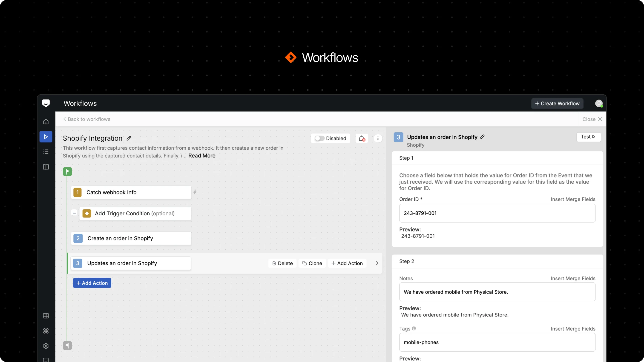Click the app logo in top-left header
Screen dimensions: 644x362
[46, 103]
